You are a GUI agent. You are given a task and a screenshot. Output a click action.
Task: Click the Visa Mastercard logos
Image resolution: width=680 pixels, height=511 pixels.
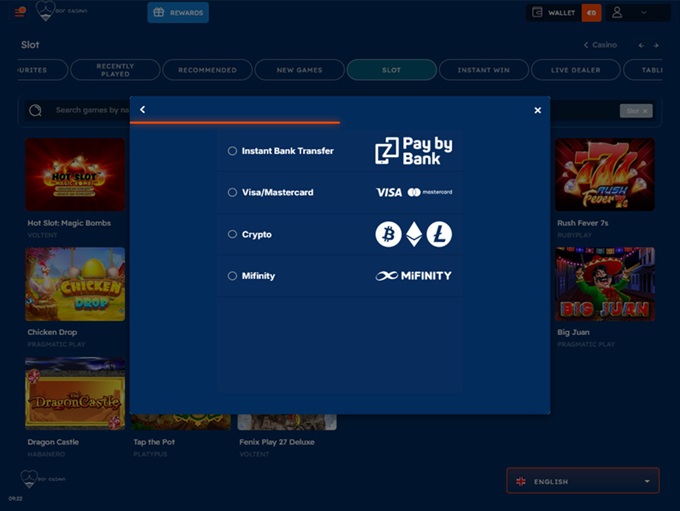413,192
